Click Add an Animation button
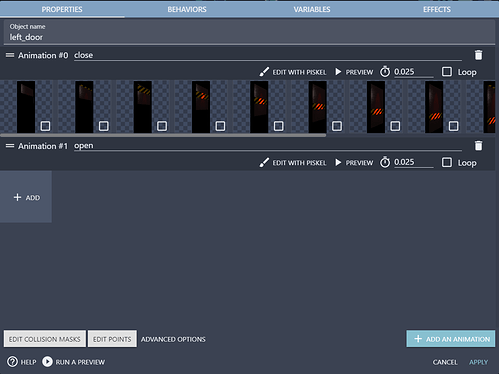499x374 pixels. point(451,339)
